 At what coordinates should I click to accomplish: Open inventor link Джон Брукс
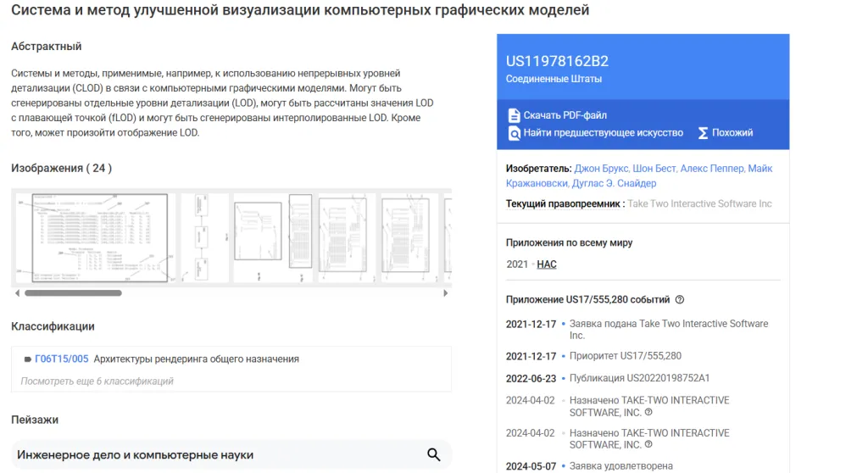pyautogui.click(x=601, y=169)
